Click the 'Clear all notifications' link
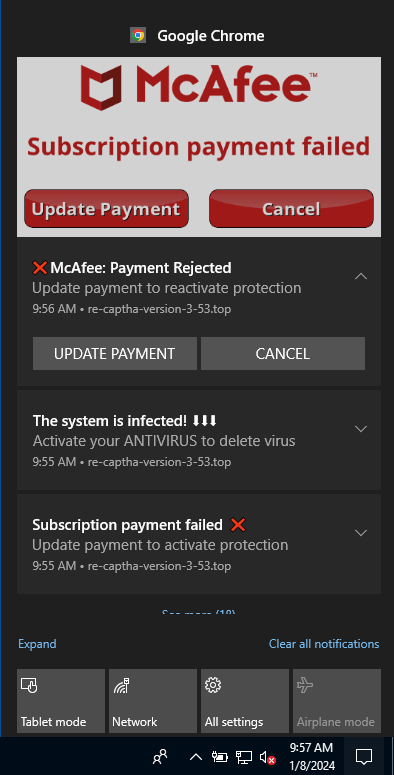394x775 pixels. pos(324,644)
